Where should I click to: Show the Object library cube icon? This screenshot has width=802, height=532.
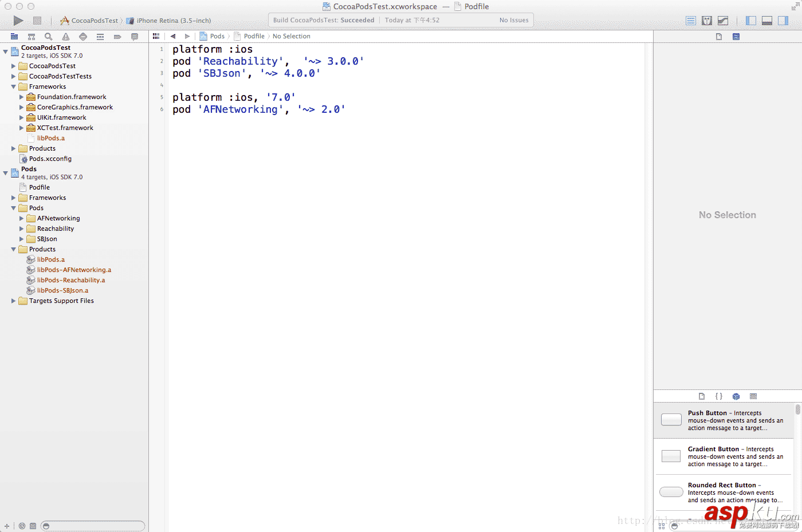click(x=736, y=396)
